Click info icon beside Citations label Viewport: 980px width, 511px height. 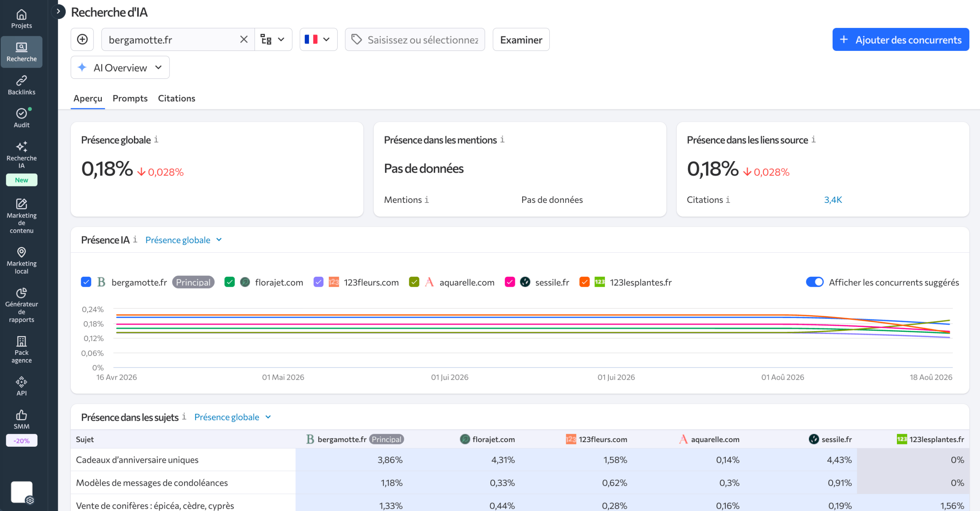[728, 200]
